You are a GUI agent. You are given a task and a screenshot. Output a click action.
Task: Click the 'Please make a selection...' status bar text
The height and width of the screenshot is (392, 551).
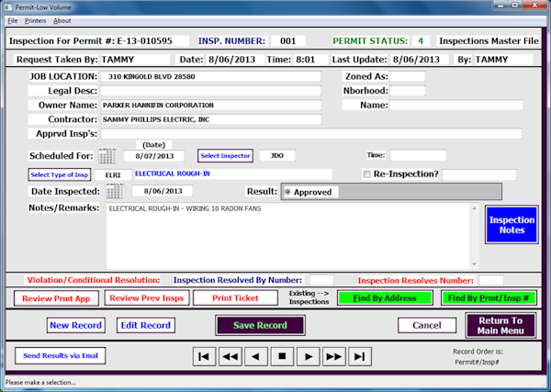tap(40, 382)
